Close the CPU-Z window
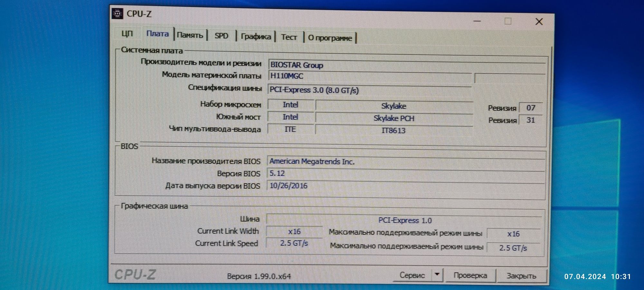Screen dimensions: 644x290 click(x=539, y=22)
